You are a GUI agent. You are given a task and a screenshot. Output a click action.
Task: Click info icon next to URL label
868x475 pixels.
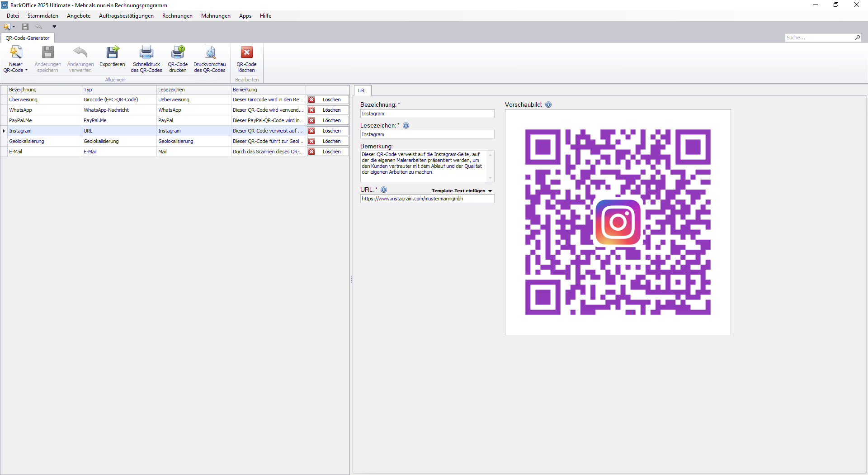click(384, 190)
